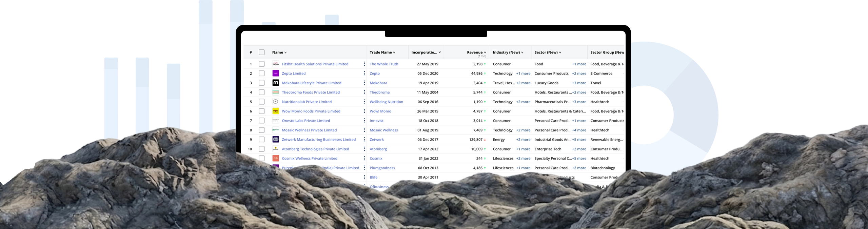Check the box for Nutritionalab Private Limited

(x=262, y=102)
